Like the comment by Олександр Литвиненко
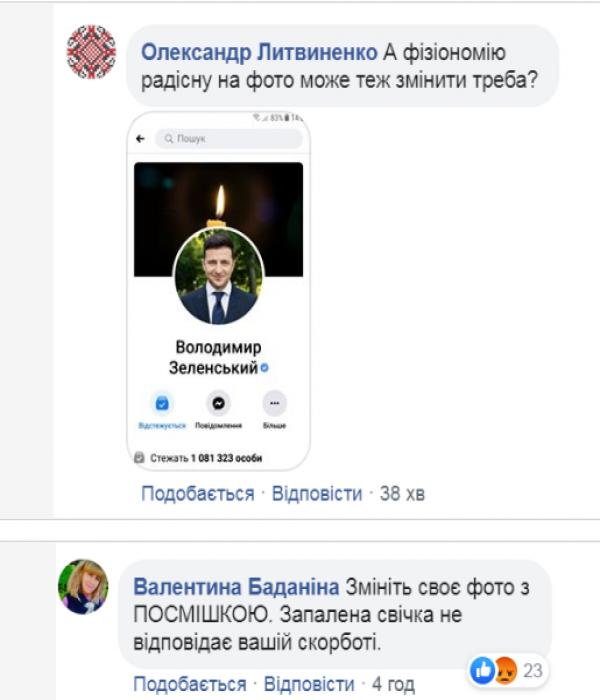Screen dimensions: 600x700 click(x=198, y=493)
